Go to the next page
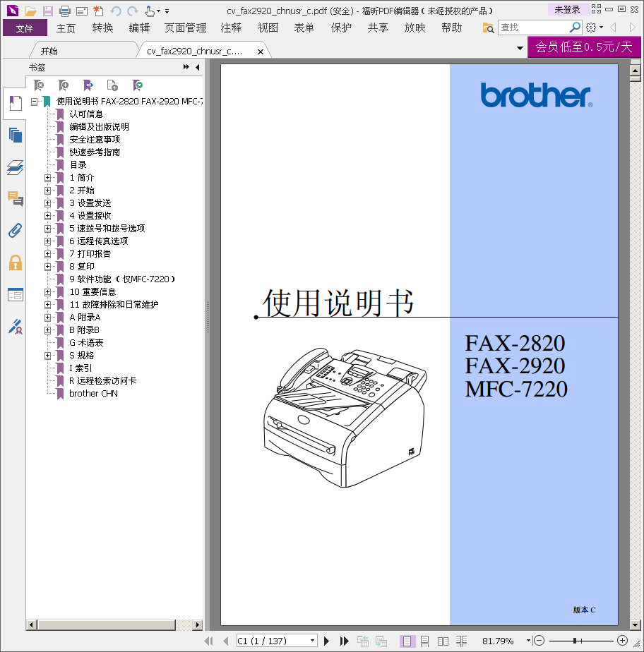Screen dimensions: 644x652 coord(326,641)
